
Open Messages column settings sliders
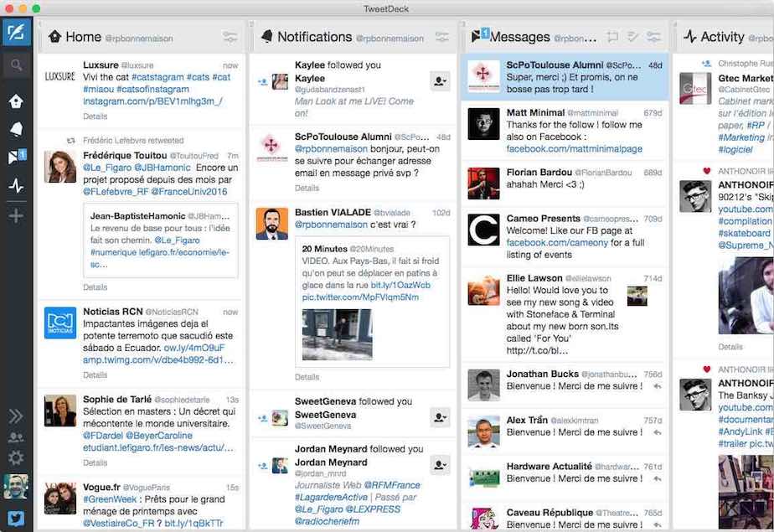coord(653,37)
